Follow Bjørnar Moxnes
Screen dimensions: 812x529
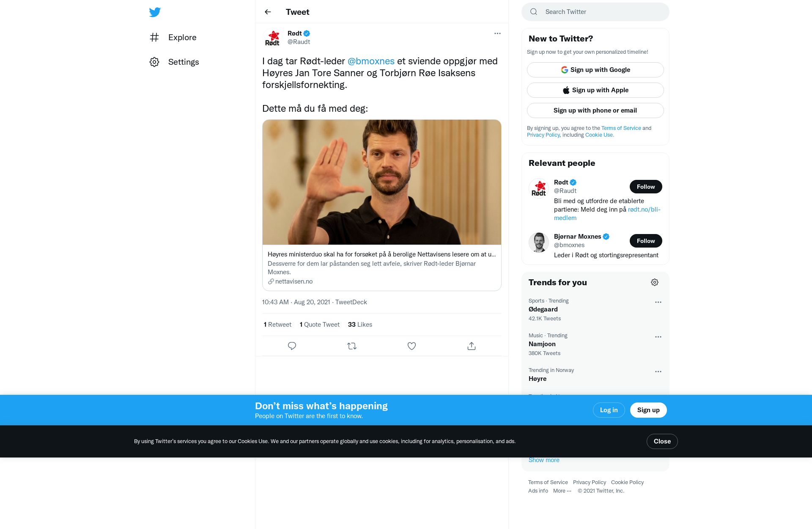click(646, 241)
